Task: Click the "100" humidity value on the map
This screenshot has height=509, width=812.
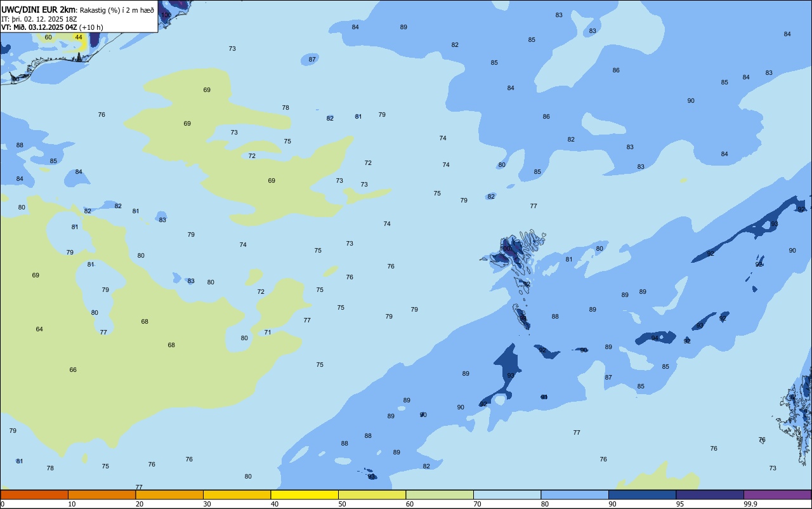Action: (166, 15)
